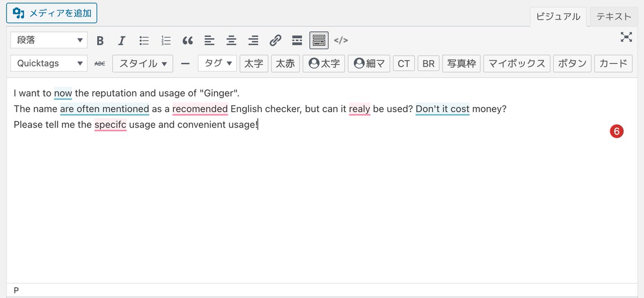
Task: Click the BR button
Action: click(x=428, y=63)
